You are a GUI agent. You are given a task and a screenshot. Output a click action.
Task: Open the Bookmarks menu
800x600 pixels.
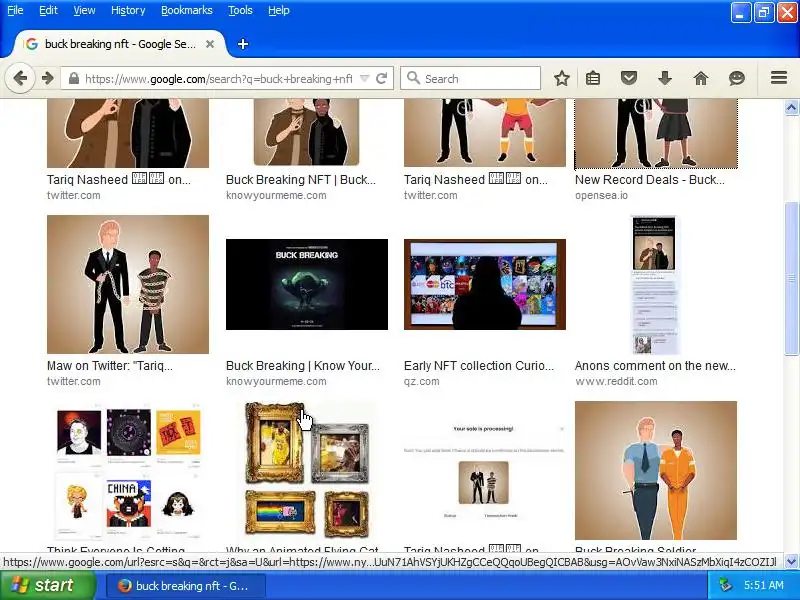coord(187,10)
